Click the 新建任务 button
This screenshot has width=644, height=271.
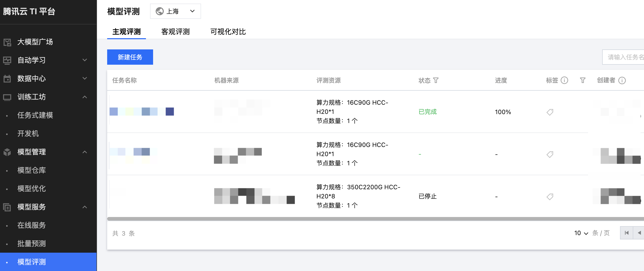click(130, 57)
